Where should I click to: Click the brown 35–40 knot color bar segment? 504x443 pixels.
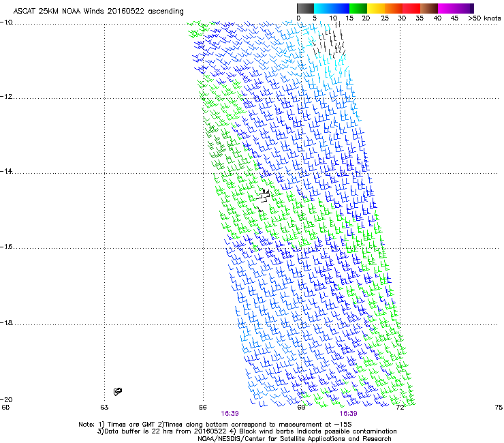tap(429, 8)
